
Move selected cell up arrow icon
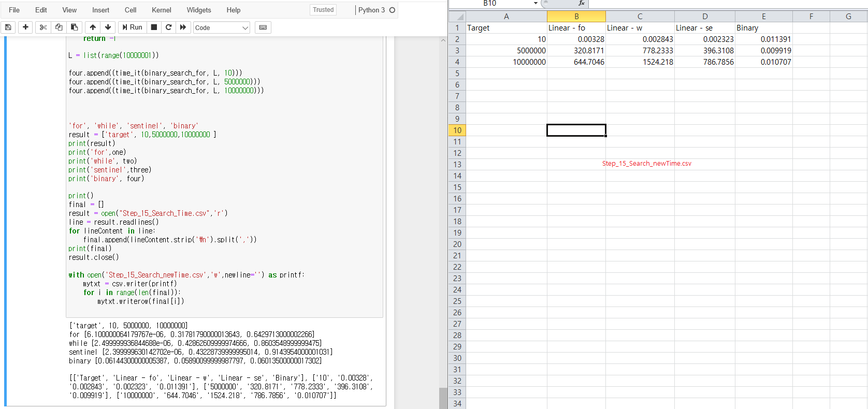click(93, 27)
